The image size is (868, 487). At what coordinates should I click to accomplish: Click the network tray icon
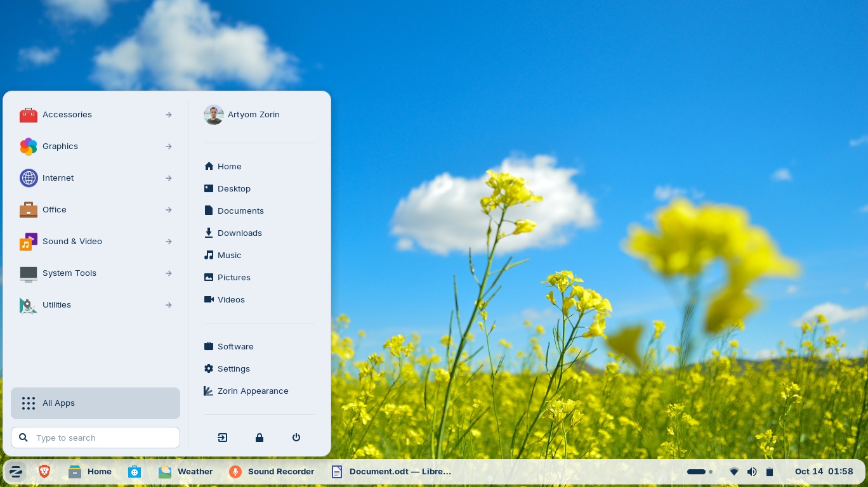coord(733,471)
